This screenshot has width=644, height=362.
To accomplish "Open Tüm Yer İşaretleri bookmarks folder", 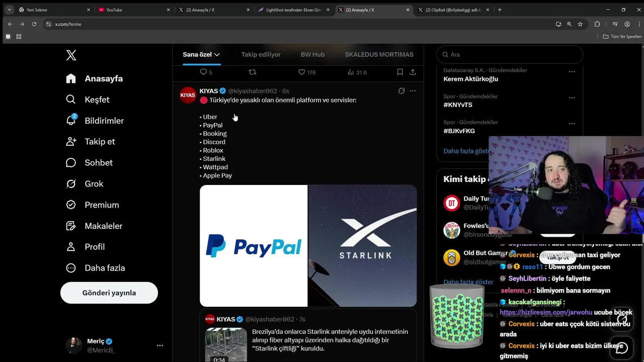I will [x=622, y=36].
